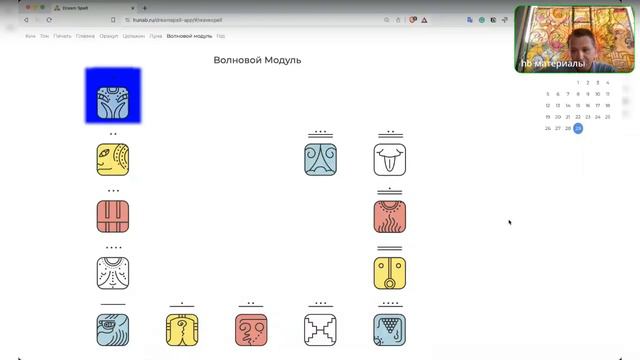640x360 pixels.
Task: Reload the page with refresh icon
Action: click(49, 20)
